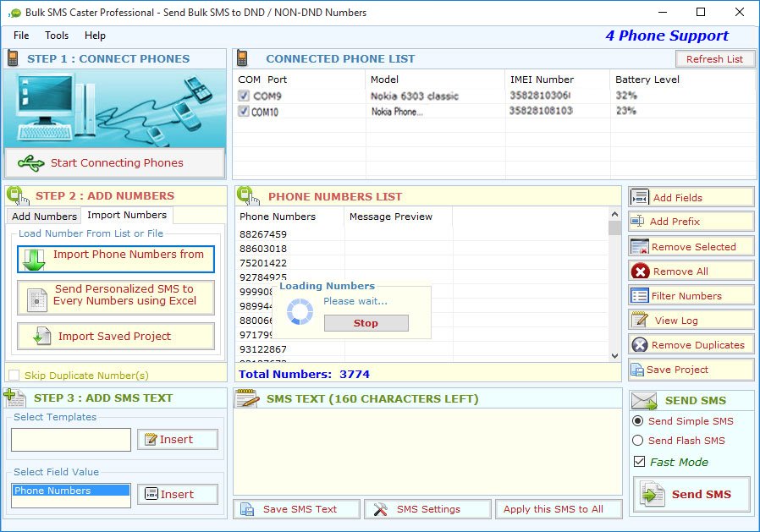Click Apply this SMS to All
The width and height of the screenshot is (760, 532).
pyautogui.click(x=559, y=509)
